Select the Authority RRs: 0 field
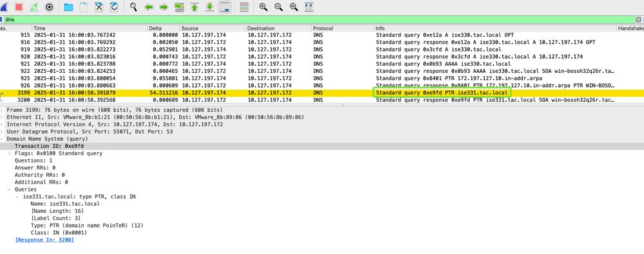The height and width of the screenshot is (254, 644). coord(40,175)
